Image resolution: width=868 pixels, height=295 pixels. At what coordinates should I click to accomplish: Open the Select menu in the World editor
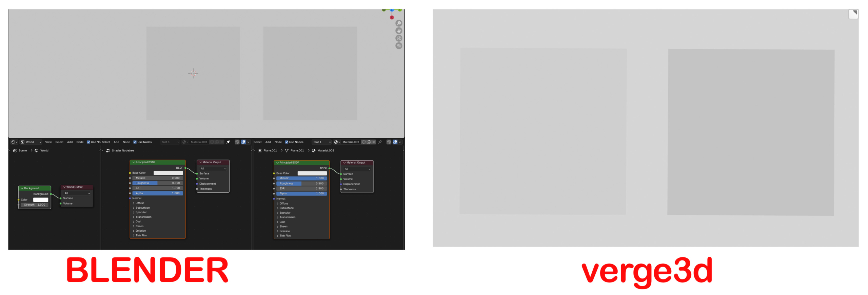click(59, 142)
